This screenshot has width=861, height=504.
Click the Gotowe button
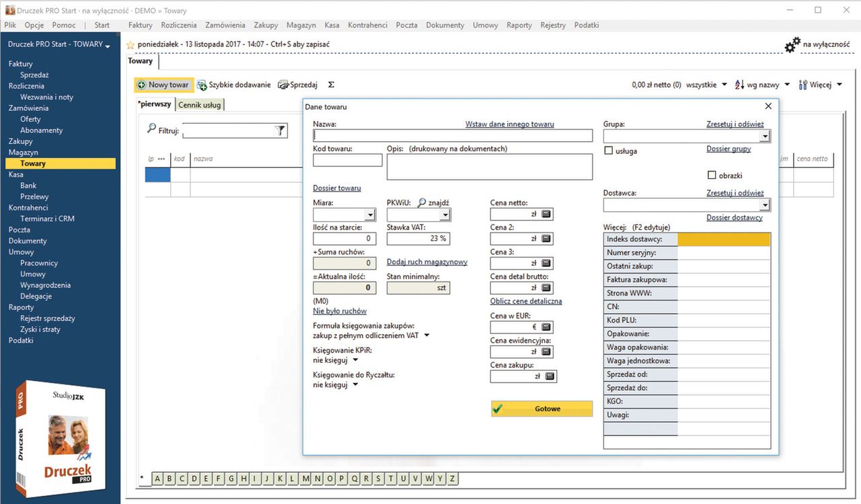pos(542,409)
